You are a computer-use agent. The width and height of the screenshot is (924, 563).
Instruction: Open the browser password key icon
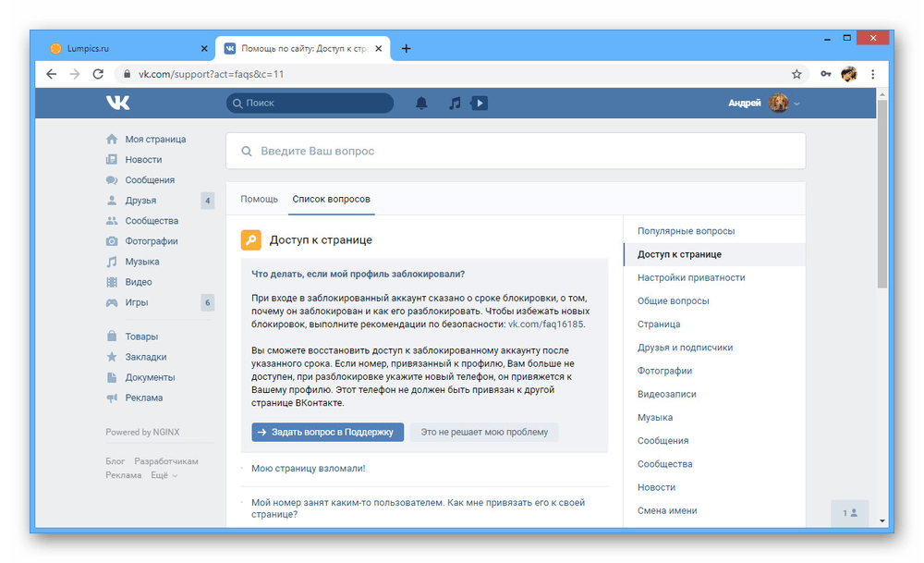coord(825,74)
